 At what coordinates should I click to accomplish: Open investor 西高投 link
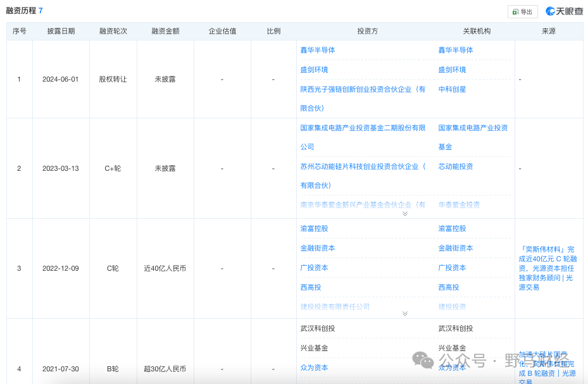(x=311, y=287)
